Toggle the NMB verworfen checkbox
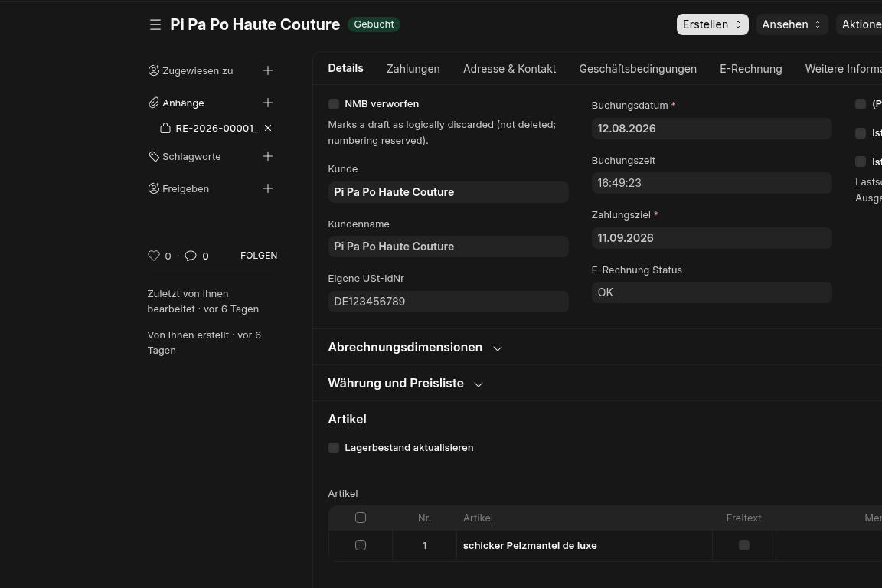Viewport: 882px width, 588px height. (334, 104)
